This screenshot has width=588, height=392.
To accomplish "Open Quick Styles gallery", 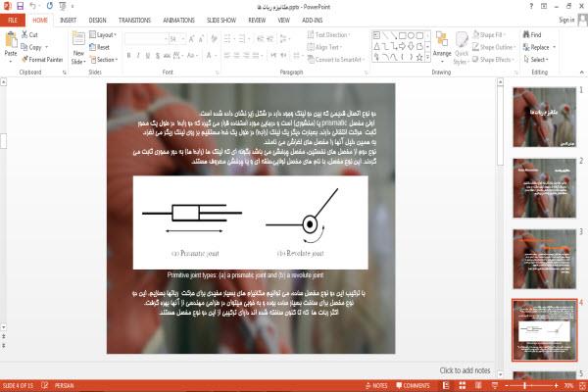I will point(462,48).
